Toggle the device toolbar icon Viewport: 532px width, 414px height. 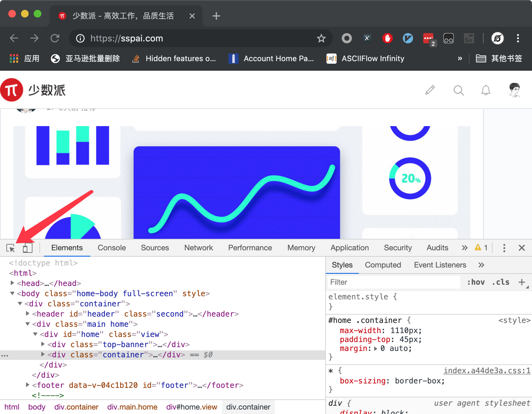27,248
